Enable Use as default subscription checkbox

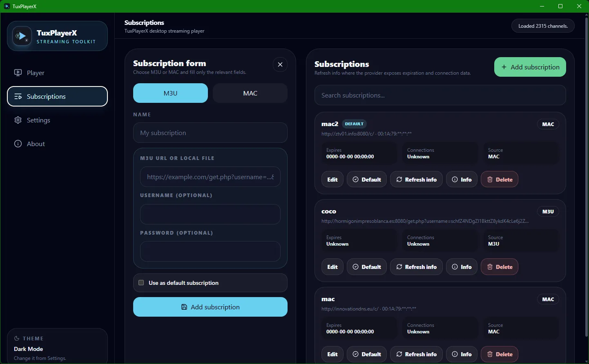pos(141,283)
